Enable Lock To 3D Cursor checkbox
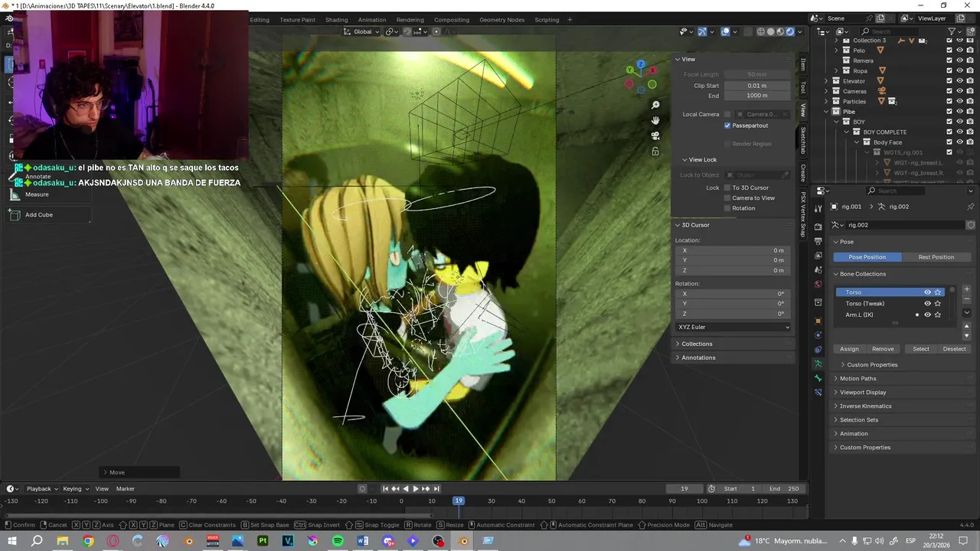980x551 pixels. pos(727,187)
